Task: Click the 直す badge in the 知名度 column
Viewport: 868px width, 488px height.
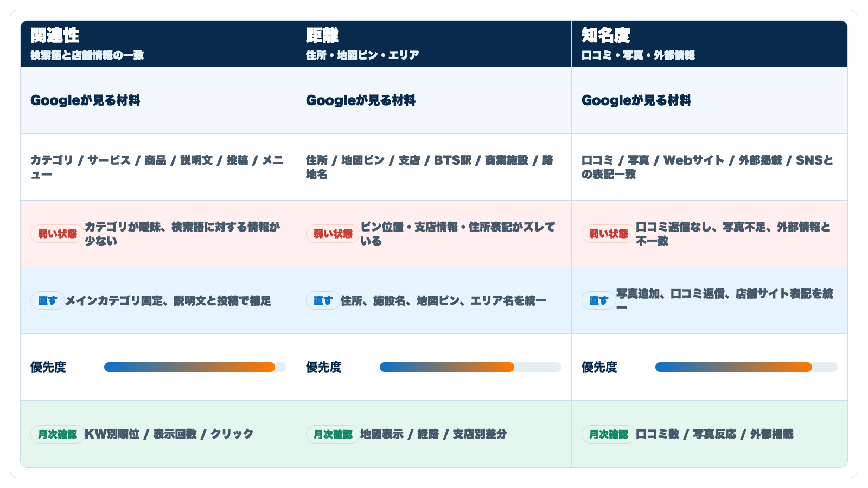Action: click(598, 300)
